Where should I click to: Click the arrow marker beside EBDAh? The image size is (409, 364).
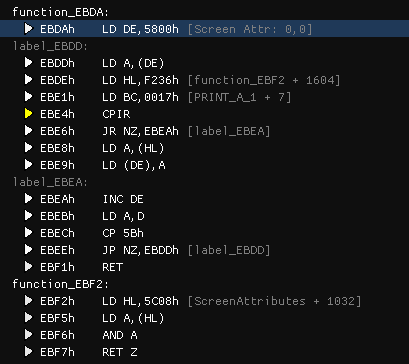29,29
